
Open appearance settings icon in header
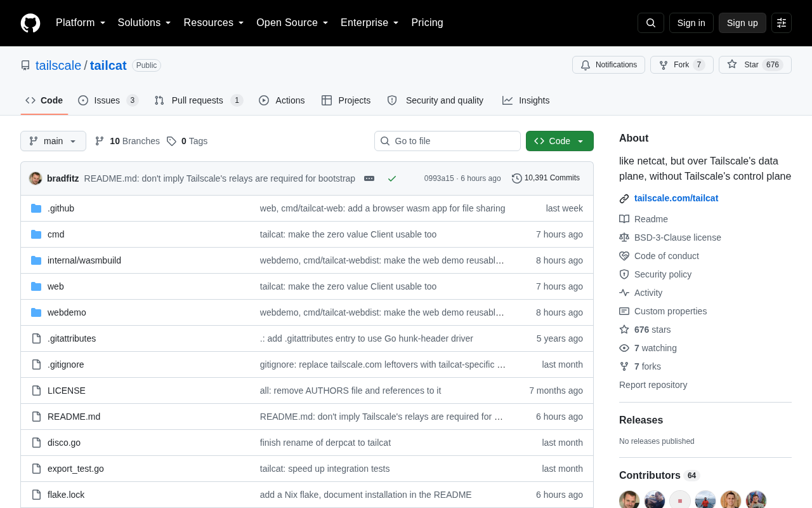pos(782,23)
